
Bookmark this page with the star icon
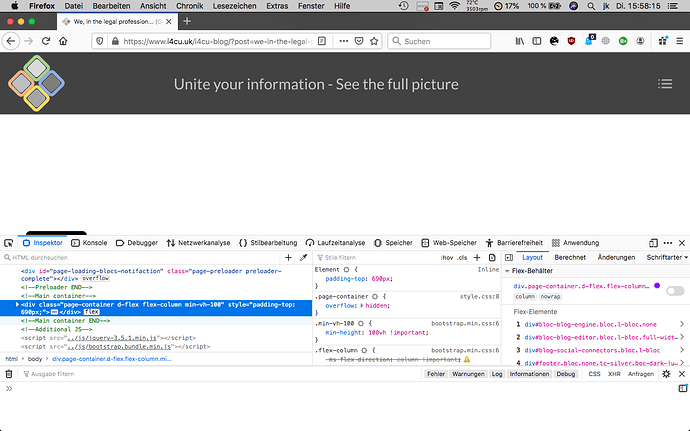(x=374, y=41)
